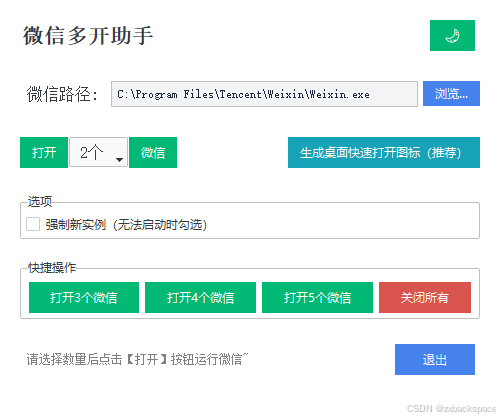This screenshot has width=500, height=420.
Task: Click 生成桌面快速打开图标 (推荐) button
Action: (384, 152)
